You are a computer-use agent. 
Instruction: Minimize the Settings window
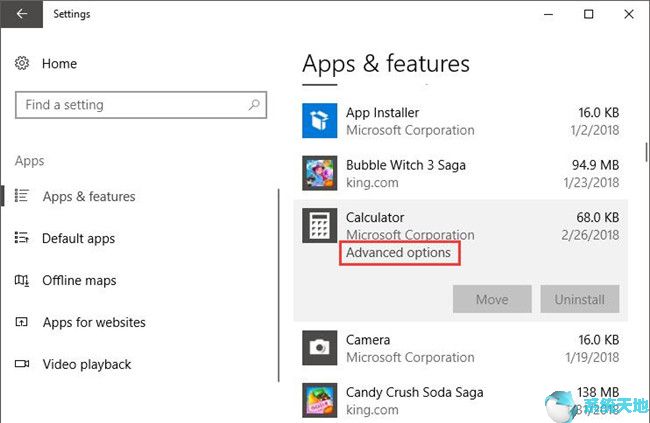[x=548, y=14]
